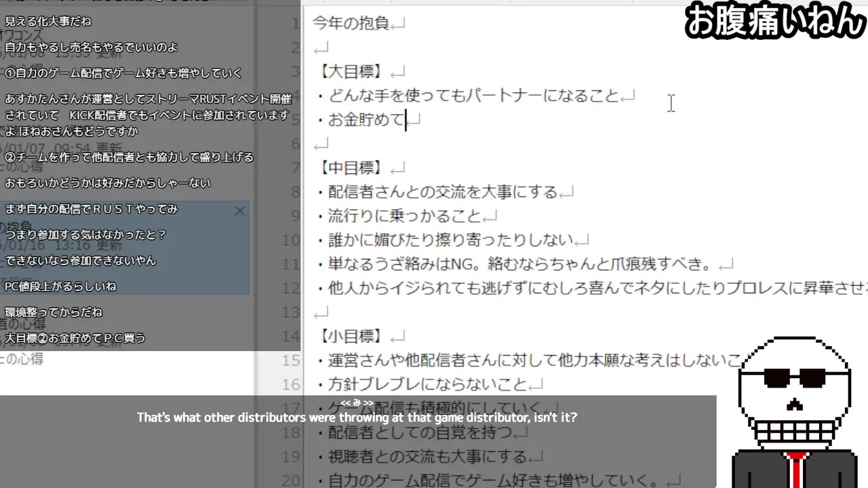Click chat message starting あすかたんさんが運営として
The image size is (868, 488).
tap(148, 115)
